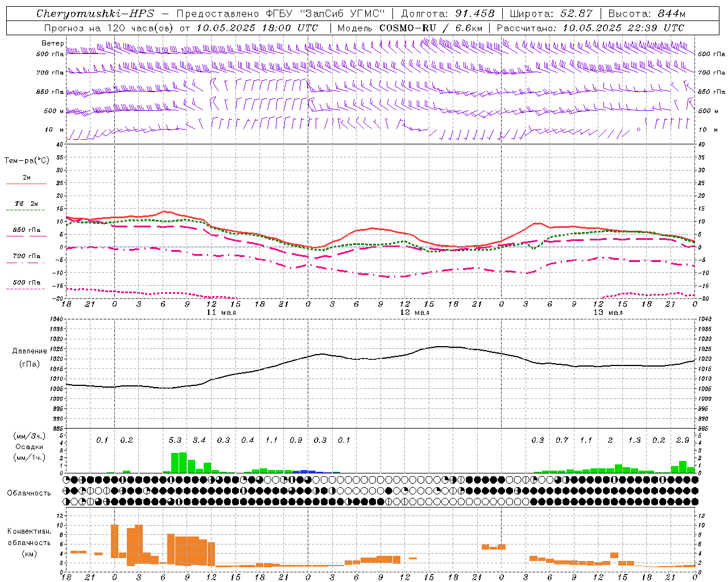The image size is (728, 582).
Task: Click the 0.7 precipitation total
Action: click(x=562, y=440)
